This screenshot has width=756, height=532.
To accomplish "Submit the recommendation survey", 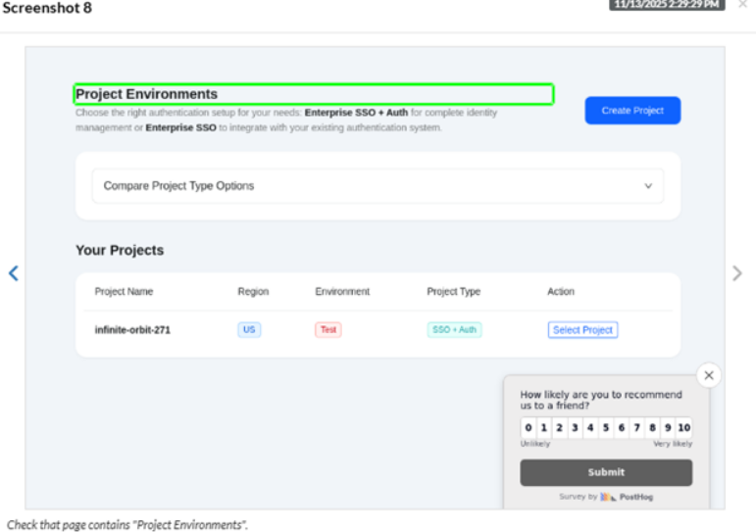I will tap(605, 472).
